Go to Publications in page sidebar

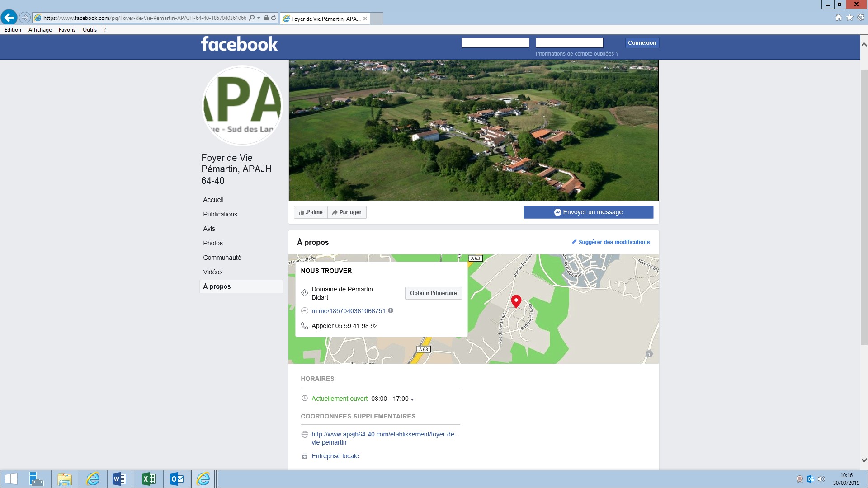click(220, 214)
